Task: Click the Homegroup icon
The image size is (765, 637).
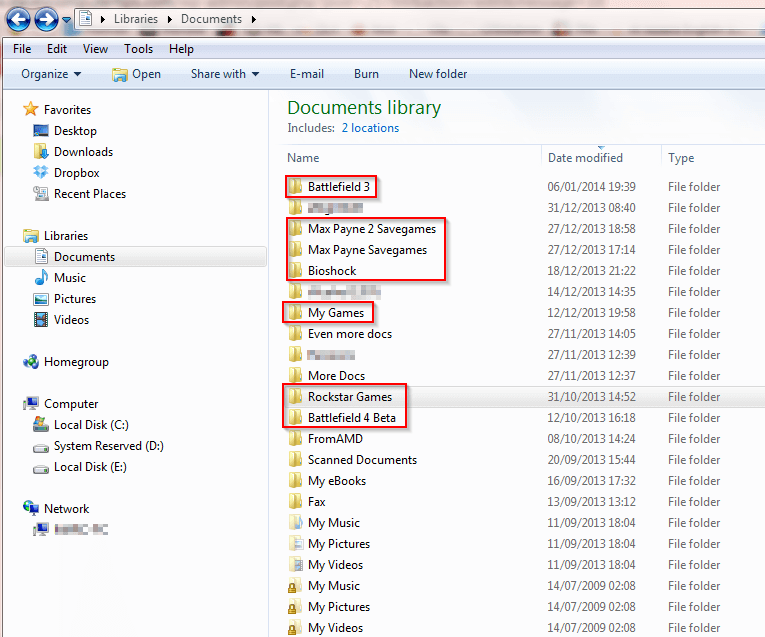Action: (x=31, y=362)
